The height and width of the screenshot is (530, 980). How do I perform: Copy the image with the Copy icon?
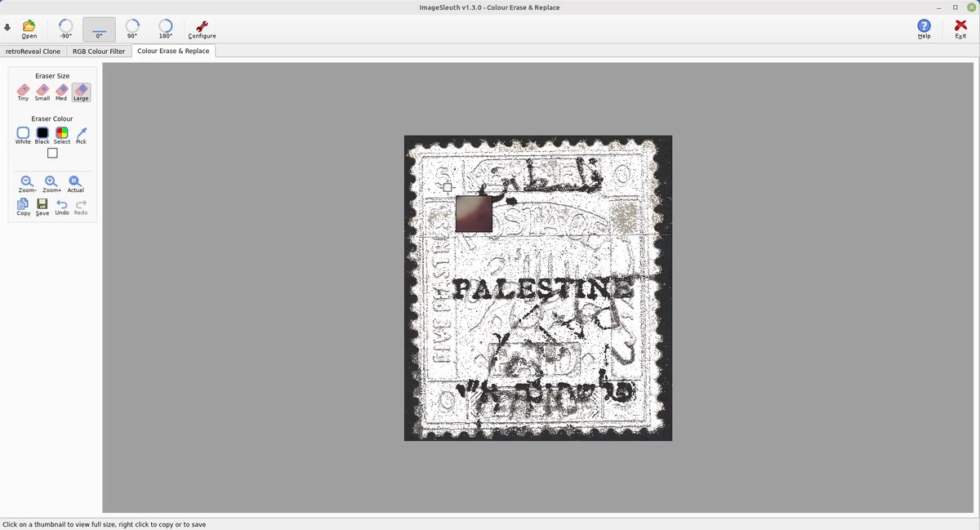[24, 207]
